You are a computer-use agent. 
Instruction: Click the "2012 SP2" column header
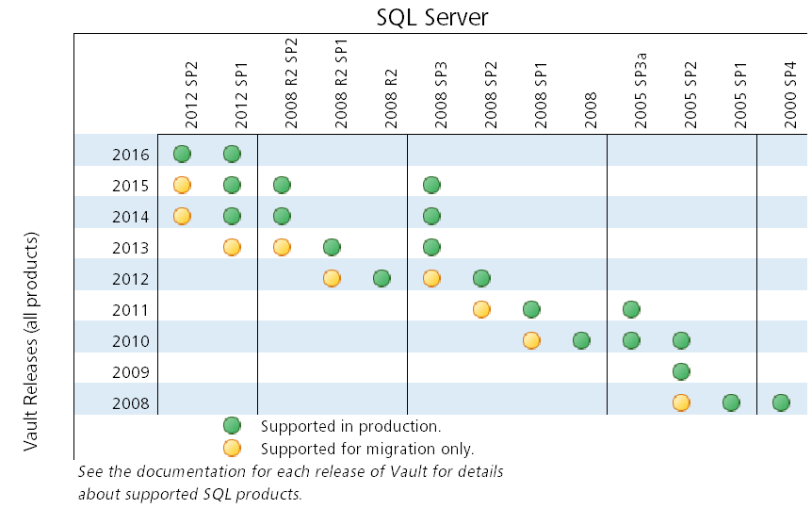point(191,95)
